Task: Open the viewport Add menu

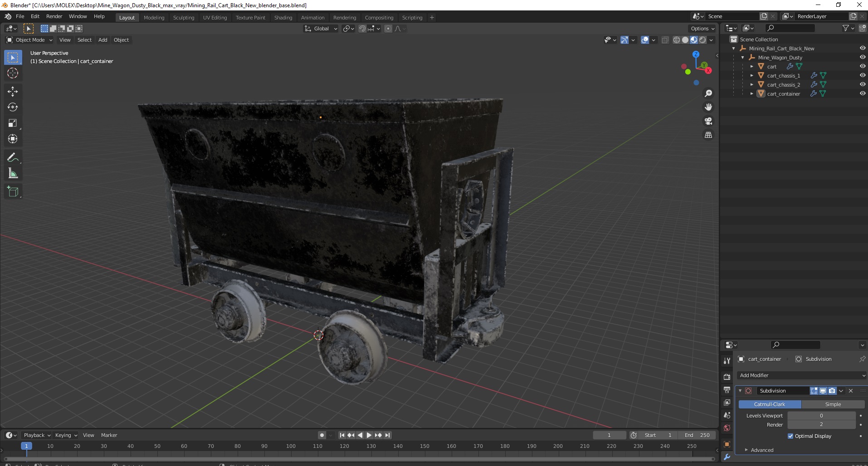Action: coord(103,40)
